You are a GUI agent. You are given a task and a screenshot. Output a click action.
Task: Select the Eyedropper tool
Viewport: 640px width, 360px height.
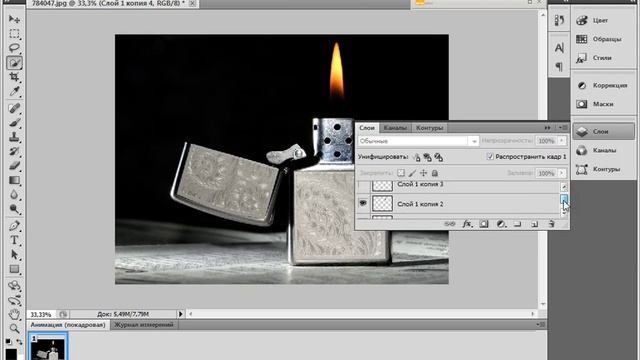14,91
